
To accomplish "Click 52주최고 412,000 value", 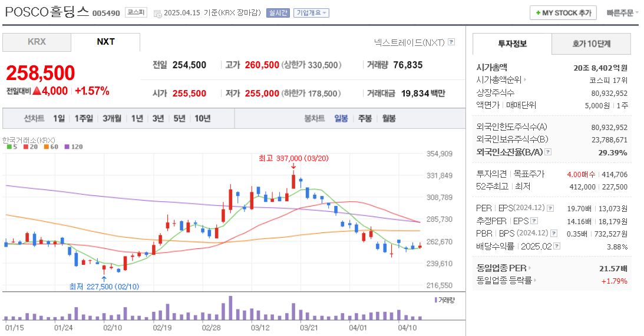I will click(x=582, y=187).
